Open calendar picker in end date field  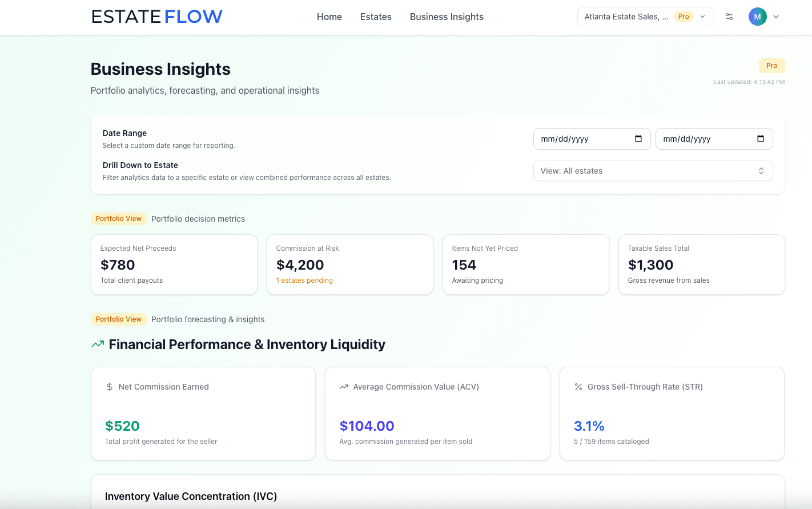(x=761, y=139)
